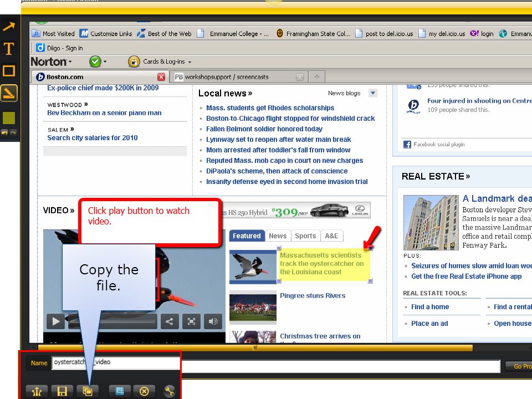Click the post to del.icio.us bookmark
The width and height of the screenshot is (532, 399).
[x=385, y=34]
